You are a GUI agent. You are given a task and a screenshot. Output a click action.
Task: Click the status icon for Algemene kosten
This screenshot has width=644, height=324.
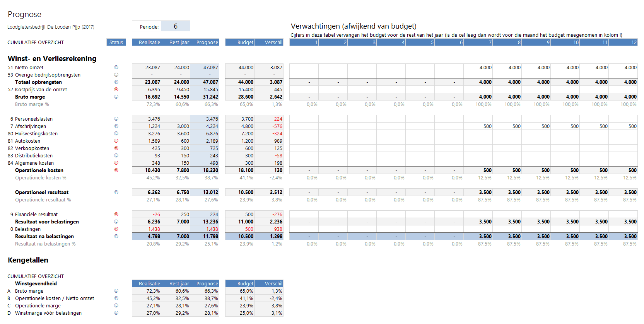point(116,163)
